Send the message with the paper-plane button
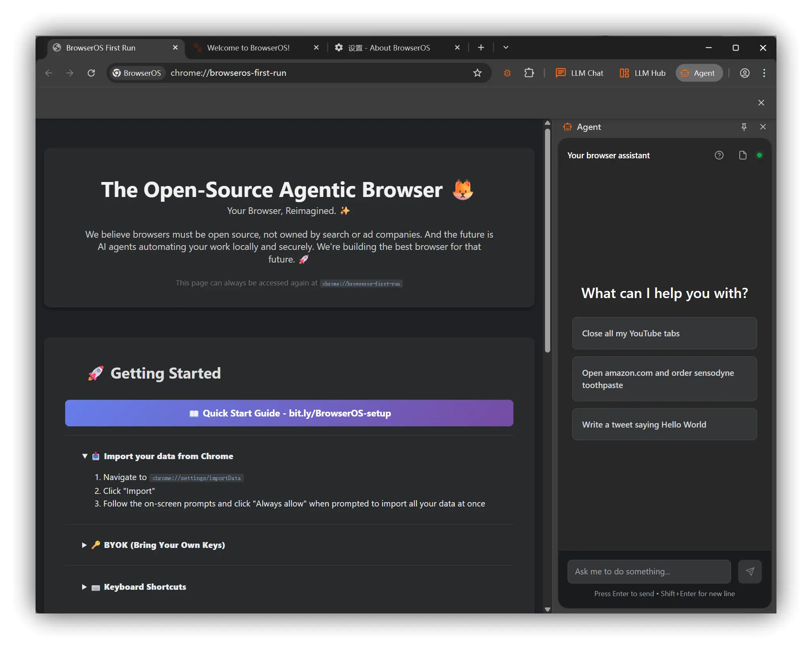This screenshot has height=649, width=812. coord(750,571)
